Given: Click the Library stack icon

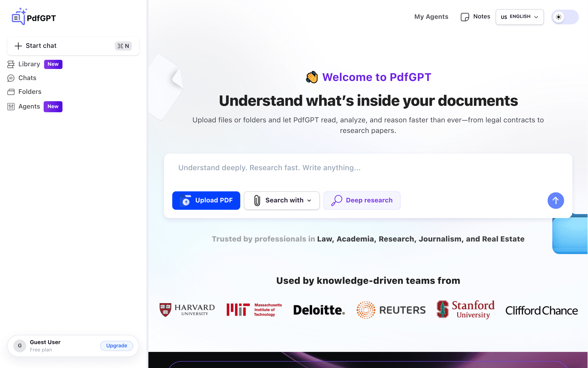Looking at the screenshot, I should tap(11, 64).
